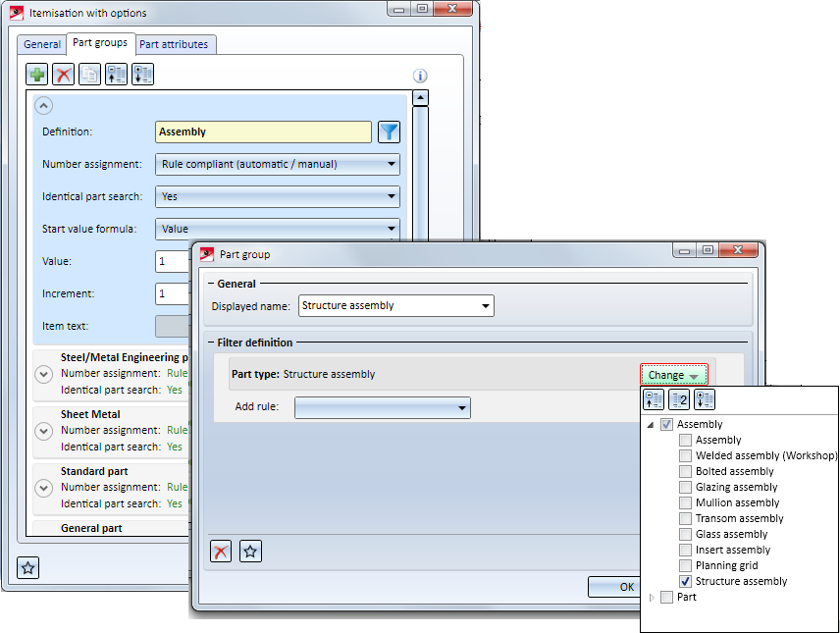Expand Standard part group
The image size is (840, 633).
[x=44, y=488]
